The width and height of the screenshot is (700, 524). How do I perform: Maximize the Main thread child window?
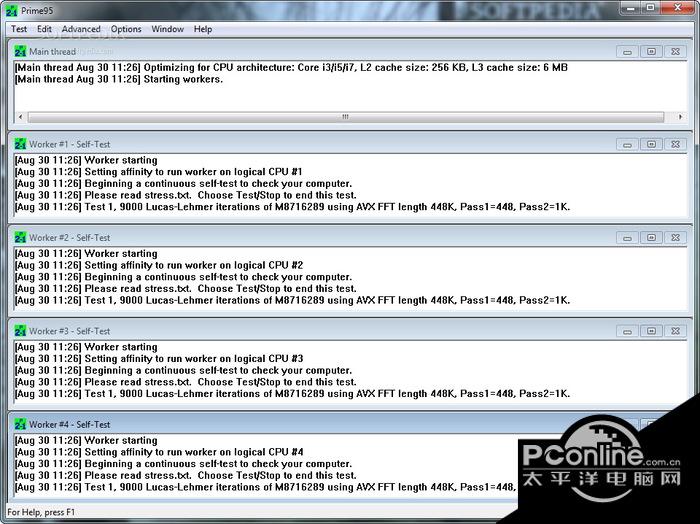[651, 52]
